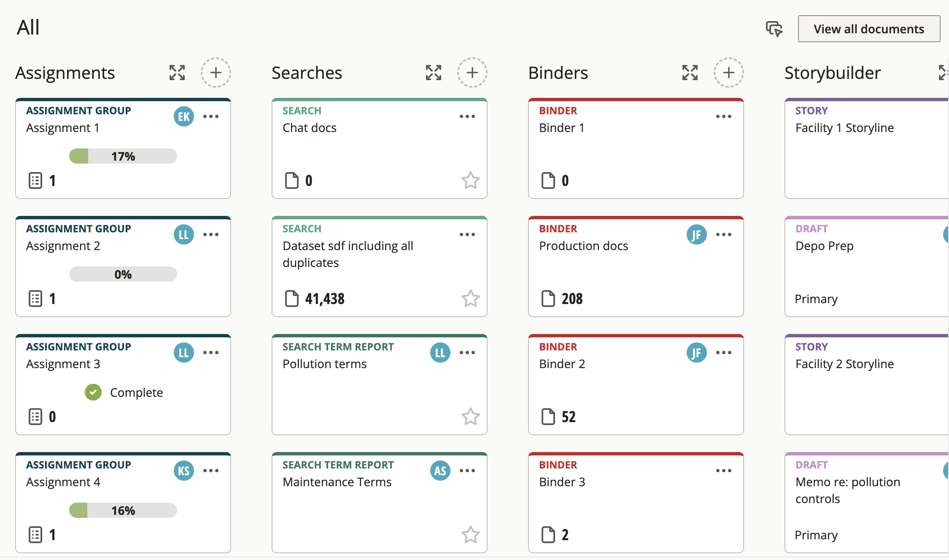Click batch list icon on Assignment 3
Screen dimensions: 949x560
[35, 417]
